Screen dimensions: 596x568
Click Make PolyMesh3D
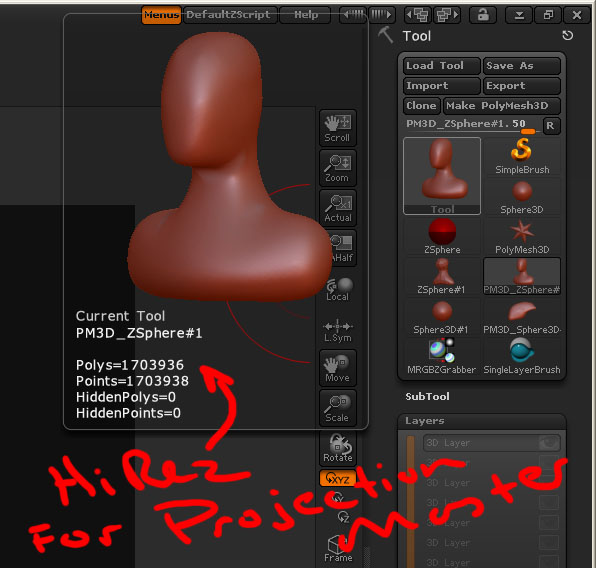coord(502,106)
